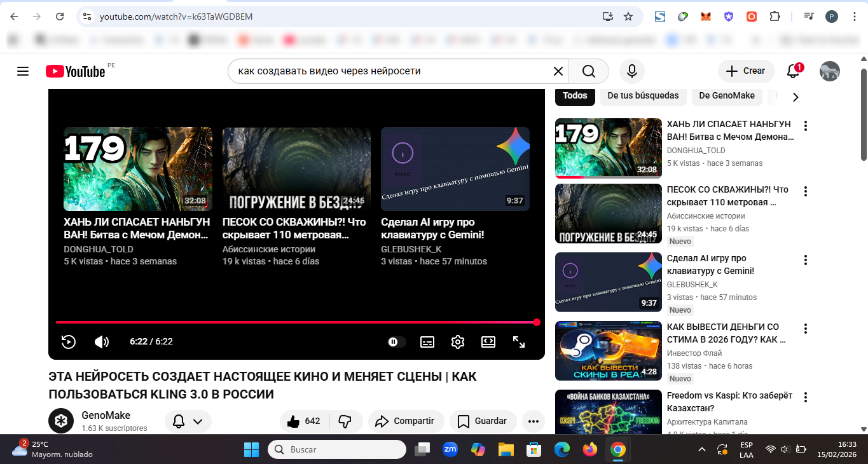Dislike the video

345,421
